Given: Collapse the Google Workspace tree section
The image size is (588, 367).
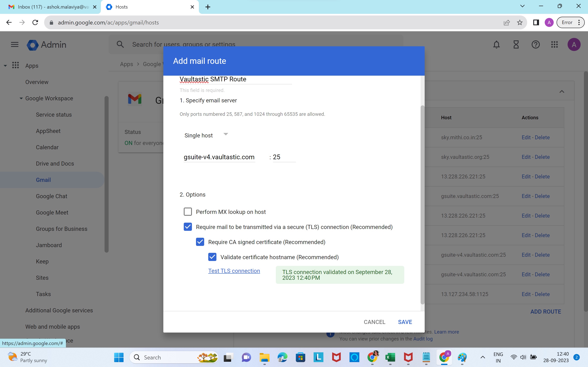Looking at the screenshot, I should tap(21, 98).
